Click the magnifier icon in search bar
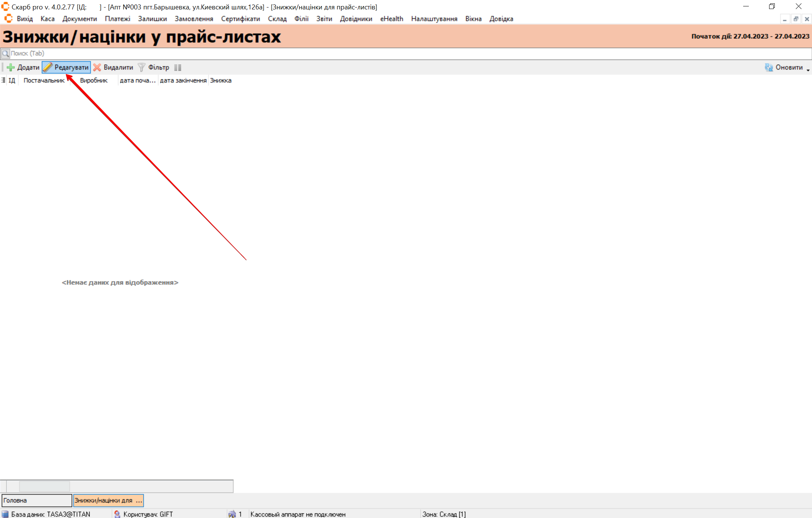Viewport: 812px width, 518px height. pyautogui.click(x=5, y=53)
